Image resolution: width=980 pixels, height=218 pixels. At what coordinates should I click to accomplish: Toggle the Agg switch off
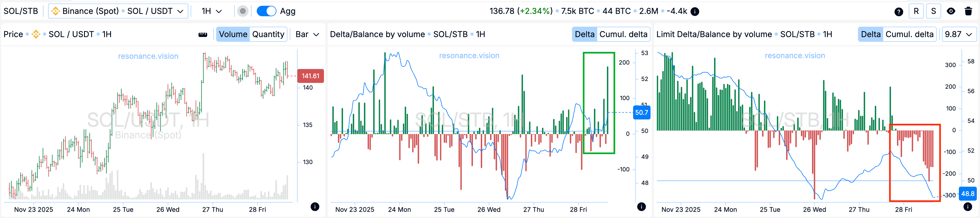266,11
